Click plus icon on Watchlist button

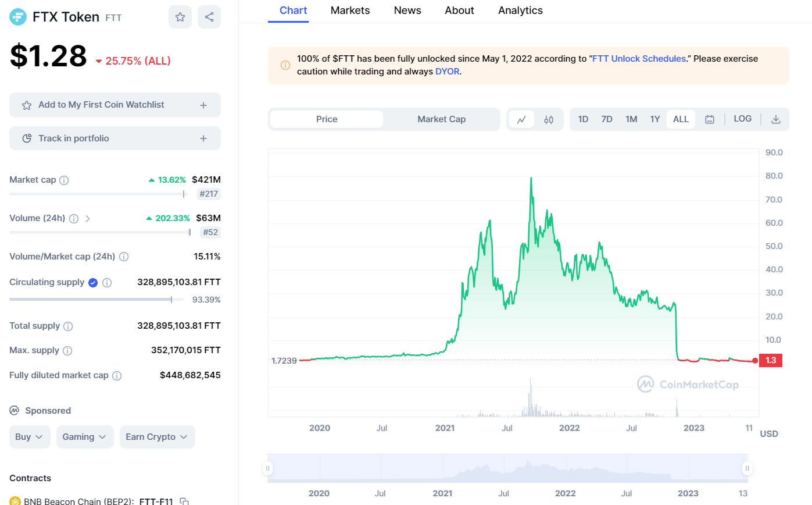pyautogui.click(x=203, y=105)
